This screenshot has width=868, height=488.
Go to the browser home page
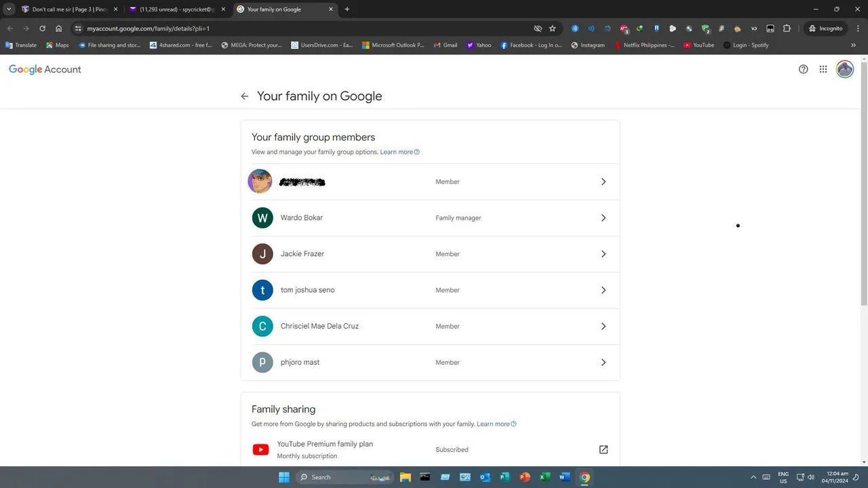pos(59,28)
